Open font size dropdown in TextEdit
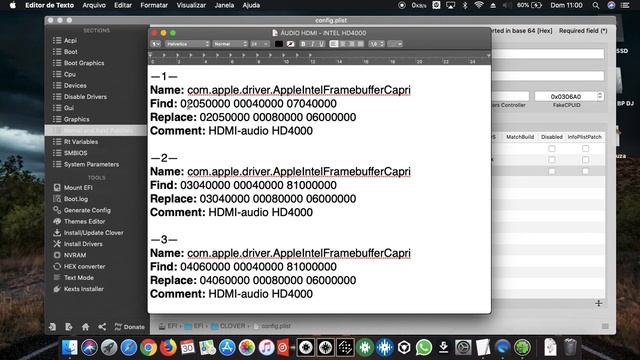 pos(260,44)
